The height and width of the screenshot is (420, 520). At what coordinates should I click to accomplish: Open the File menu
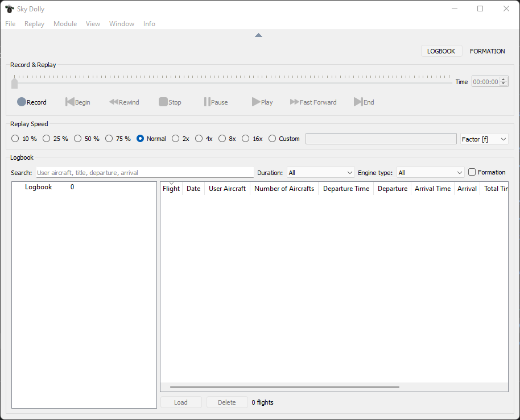coord(10,24)
